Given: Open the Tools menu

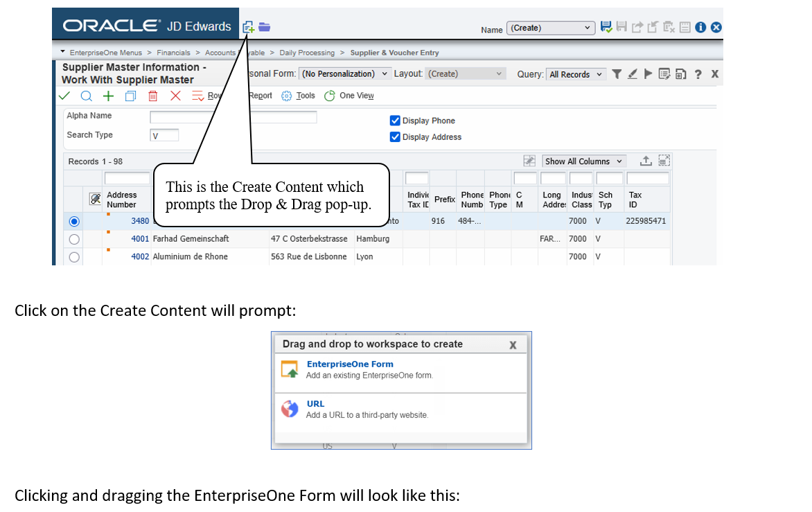Looking at the screenshot, I should [x=299, y=96].
